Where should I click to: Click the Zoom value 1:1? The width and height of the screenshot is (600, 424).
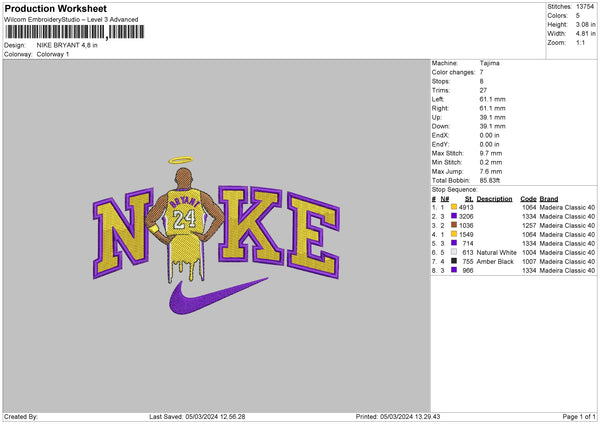point(580,42)
